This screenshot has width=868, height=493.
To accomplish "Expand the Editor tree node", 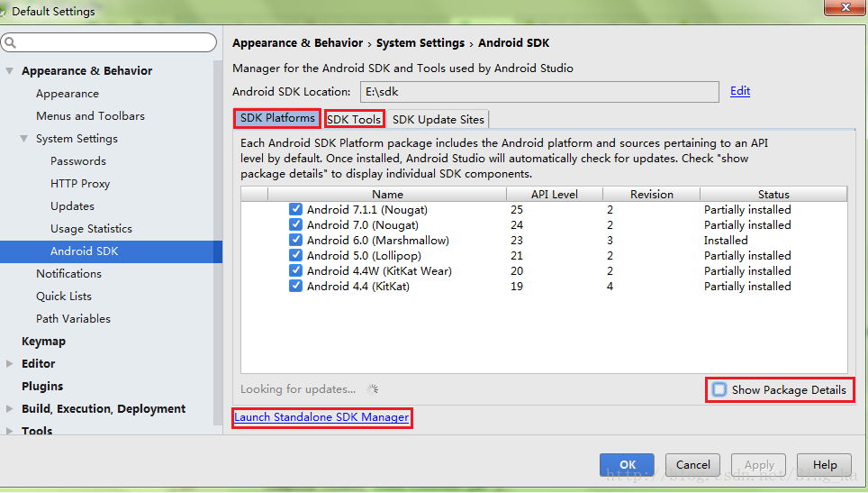I will pyautogui.click(x=9, y=364).
